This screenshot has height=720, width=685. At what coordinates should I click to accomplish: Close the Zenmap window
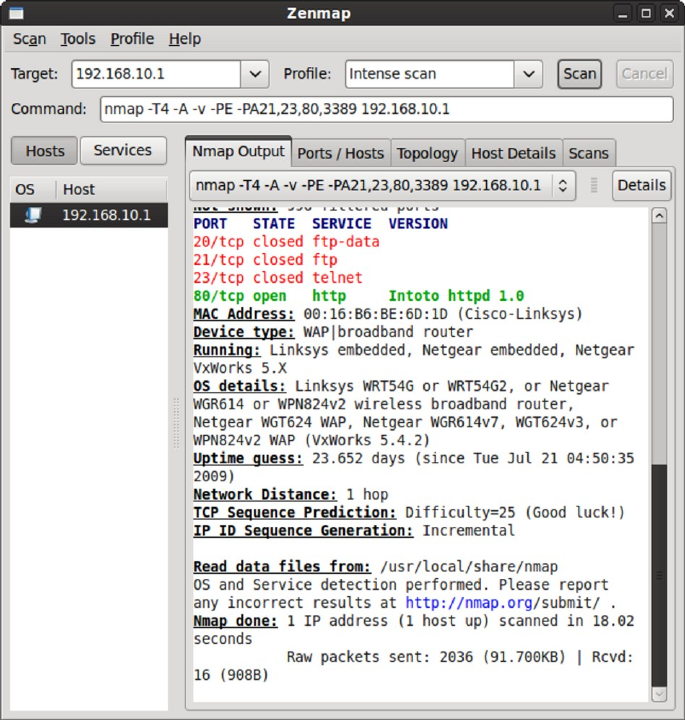[x=669, y=13]
